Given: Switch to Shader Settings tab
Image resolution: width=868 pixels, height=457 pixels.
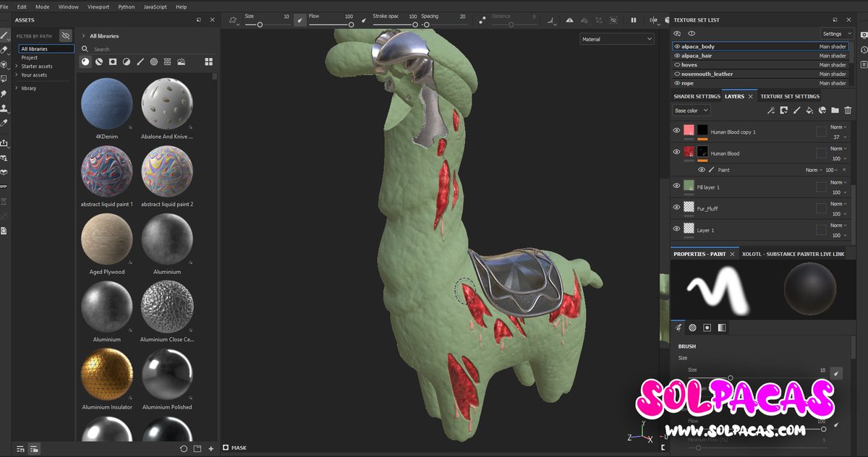Looking at the screenshot, I should pyautogui.click(x=697, y=96).
